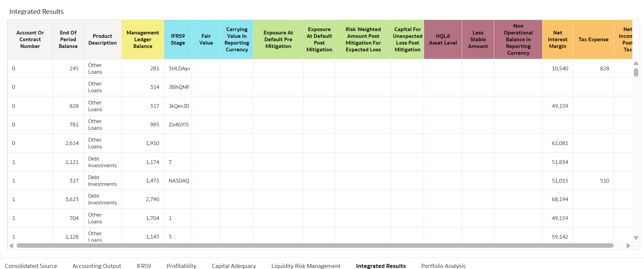644x269 pixels.
Task: Select the Zo4GYIS stage cell
Action: (178, 125)
